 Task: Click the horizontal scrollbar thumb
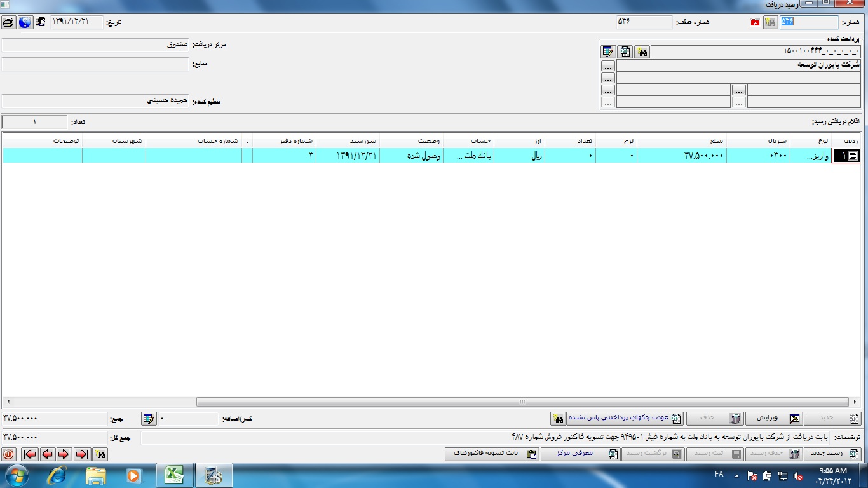[x=522, y=402]
